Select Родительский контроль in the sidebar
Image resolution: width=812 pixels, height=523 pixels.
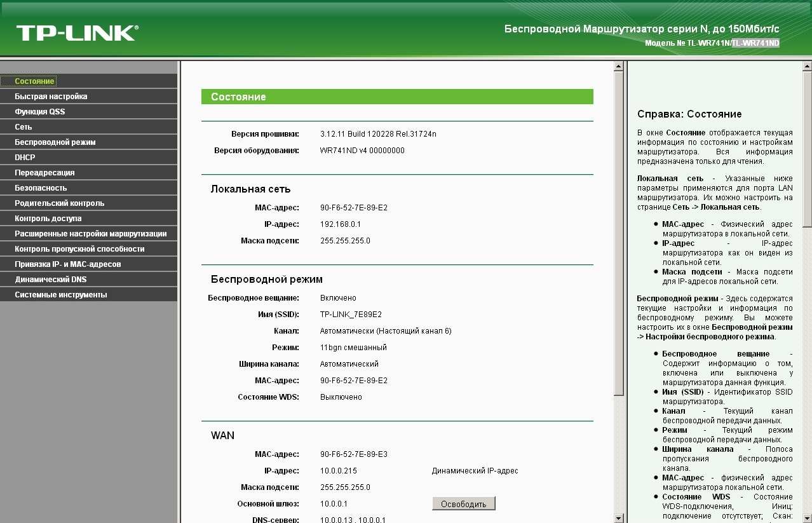[59, 203]
